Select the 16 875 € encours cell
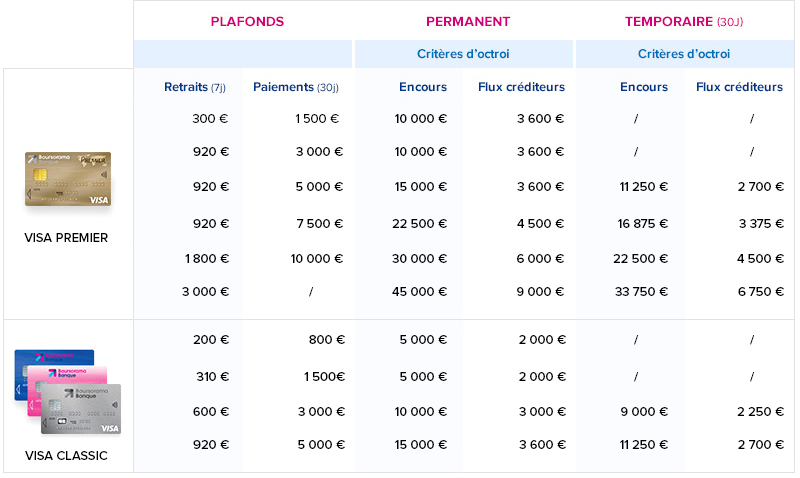The height and width of the screenshot is (478, 800). (643, 222)
